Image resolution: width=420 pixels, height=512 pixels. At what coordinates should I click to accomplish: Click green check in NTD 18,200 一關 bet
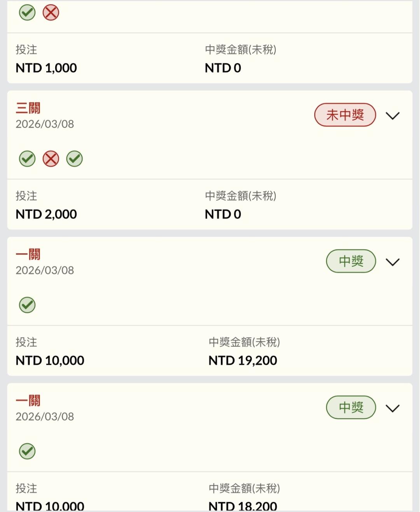tap(27, 451)
